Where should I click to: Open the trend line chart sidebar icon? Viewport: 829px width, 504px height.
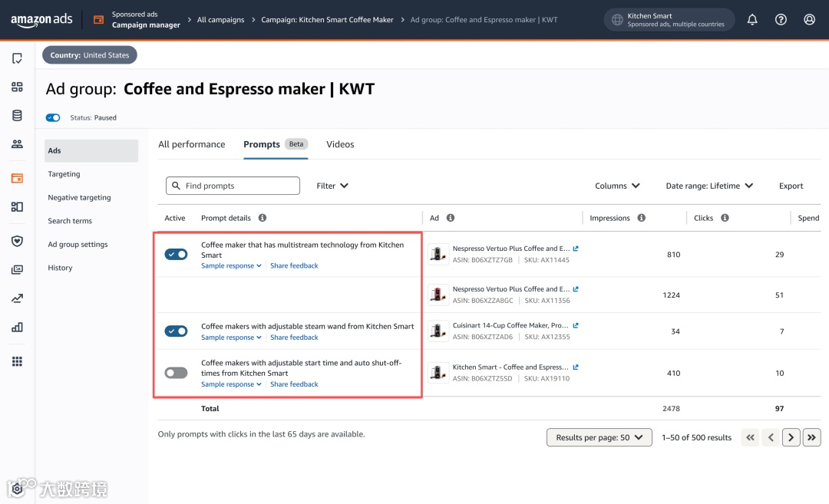click(x=17, y=298)
